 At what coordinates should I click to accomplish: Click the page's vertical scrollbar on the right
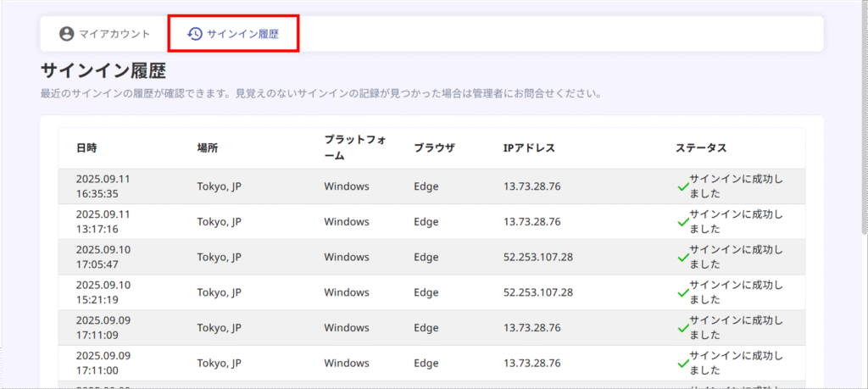pyautogui.click(x=863, y=127)
